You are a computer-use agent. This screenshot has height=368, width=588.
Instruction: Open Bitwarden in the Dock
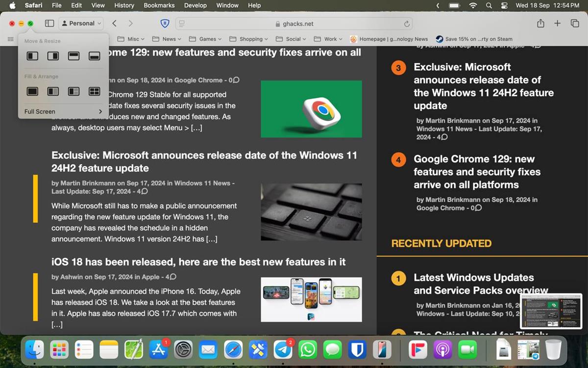pyautogui.click(x=358, y=350)
